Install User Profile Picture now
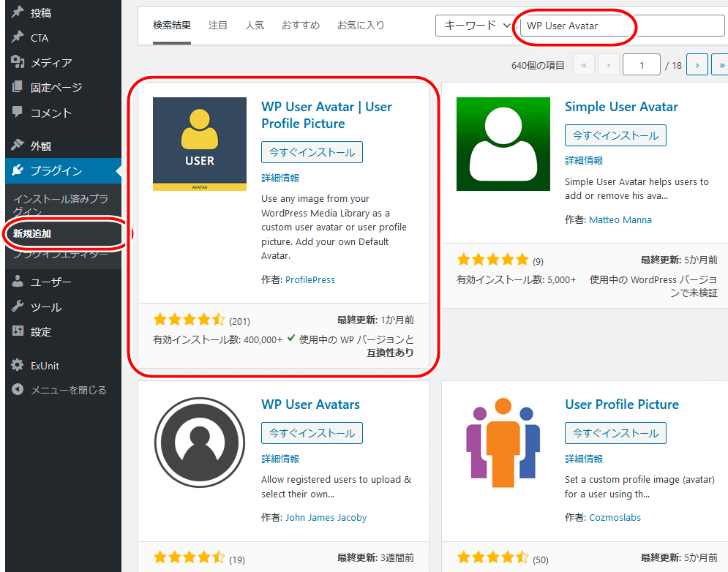Image resolution: width=728 pixels, height=572 pixels. point(615,433)
